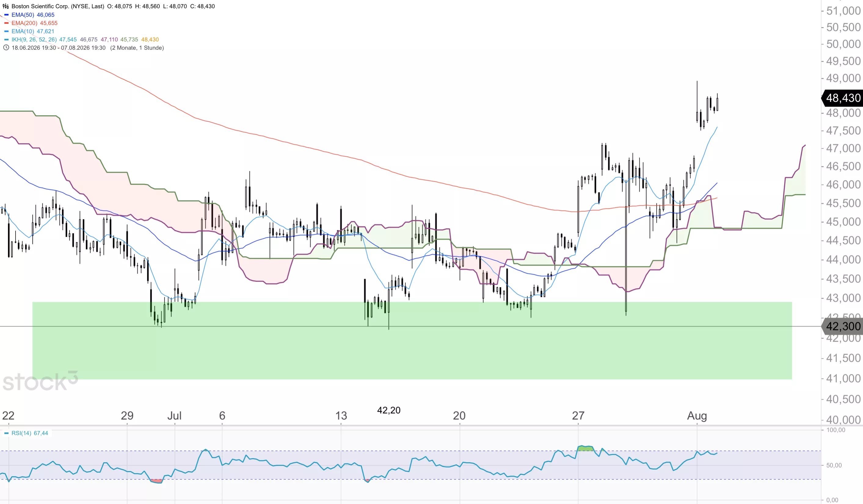Screen dimensions: 863x504
Task: Click the RSI axis label 50,00
Action: [834, 465]
